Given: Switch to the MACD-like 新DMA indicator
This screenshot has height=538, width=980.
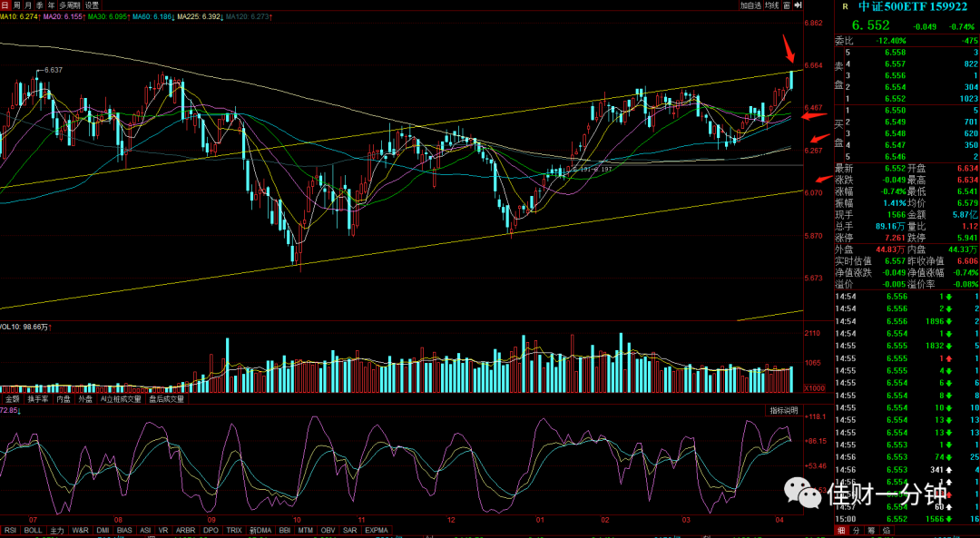Looking at the screenshot, I should pyautogui.click(x=260, y=530).
